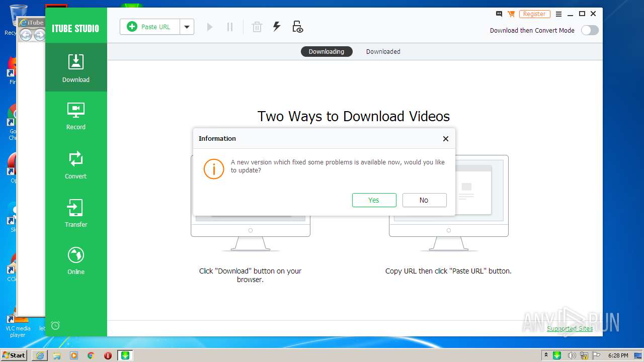Screen dimensions: 644x362
Task: Click the Delete trash icon in toolbar
Action: coord(257,27)
